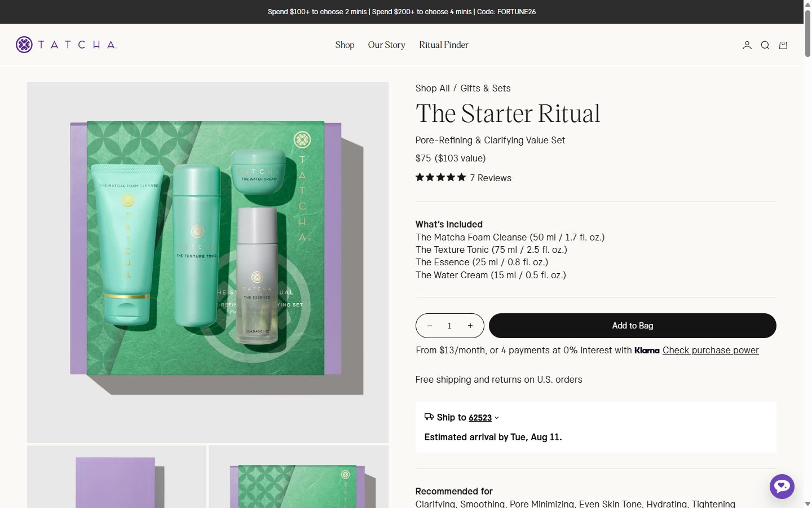
Task: Open the chat bubble widget
Action: coord(782,486)
